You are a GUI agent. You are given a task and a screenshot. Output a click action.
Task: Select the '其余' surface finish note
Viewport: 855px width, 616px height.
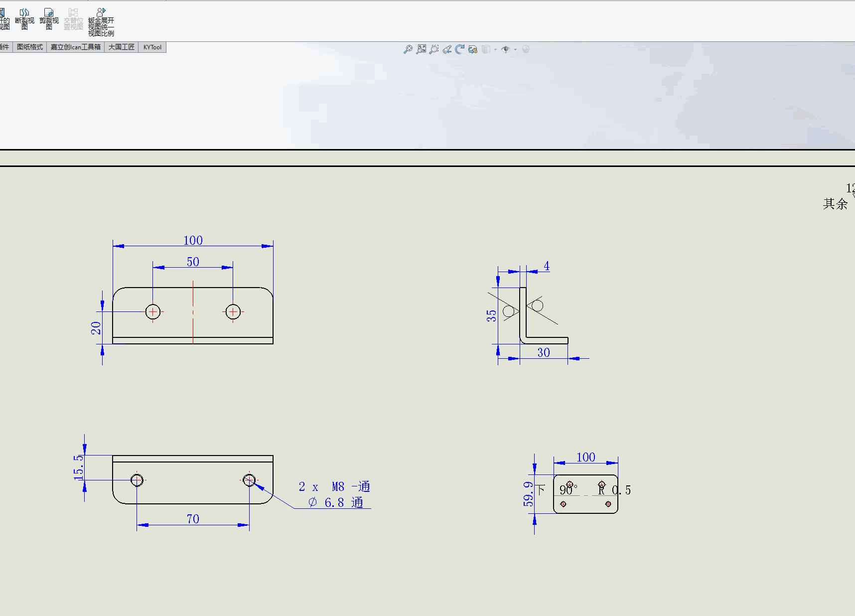(x=835, y=203)
